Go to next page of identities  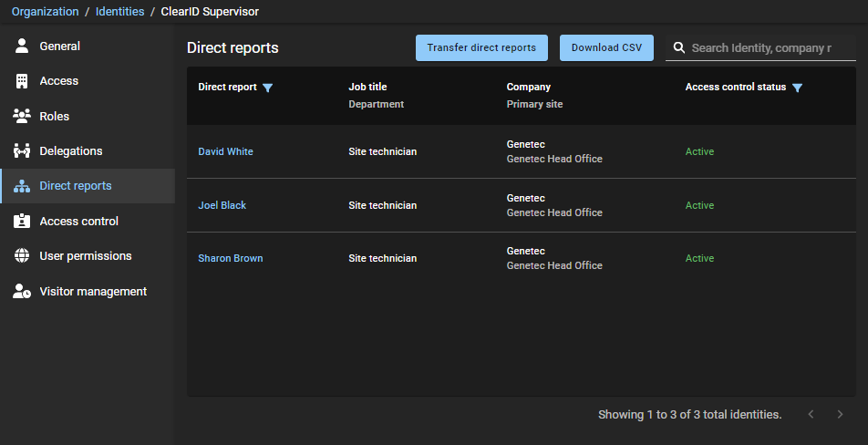pyautogui.click(x=840, y=415)
